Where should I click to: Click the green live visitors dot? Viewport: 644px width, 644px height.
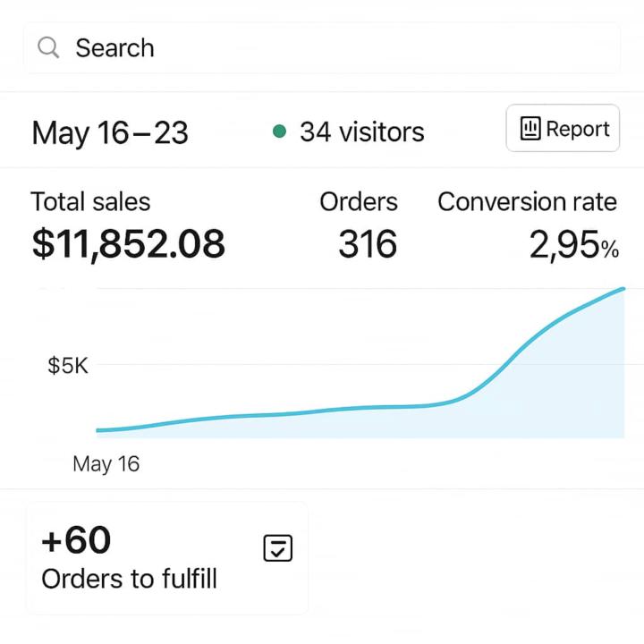click(x=279, y=132)
